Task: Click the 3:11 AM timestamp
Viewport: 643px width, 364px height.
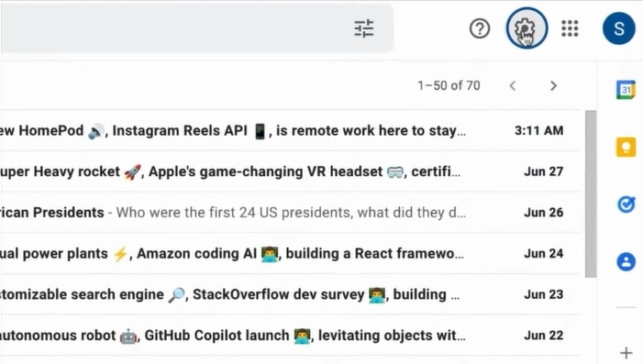Action: pos(538,130)
